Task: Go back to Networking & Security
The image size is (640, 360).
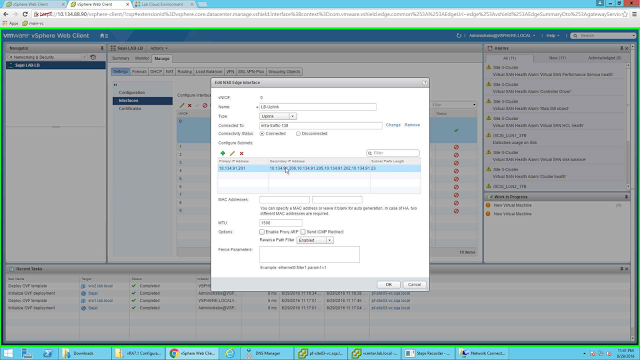Action: (34, 57)
